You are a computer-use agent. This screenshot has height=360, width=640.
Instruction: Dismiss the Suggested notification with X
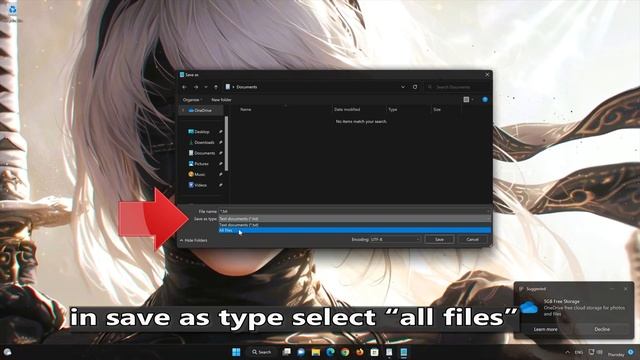pos(626,289)
